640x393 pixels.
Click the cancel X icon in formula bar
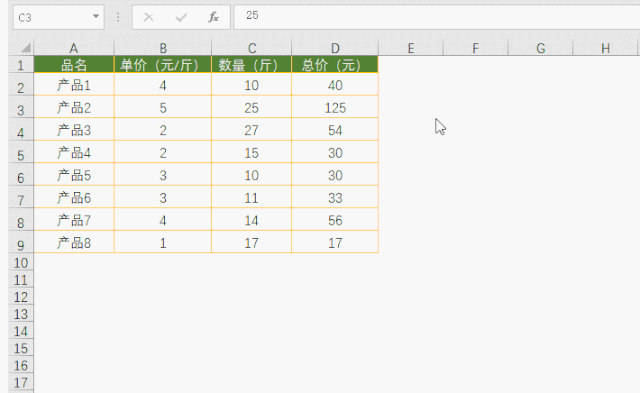pyautogui.click(x=149, y=18)
